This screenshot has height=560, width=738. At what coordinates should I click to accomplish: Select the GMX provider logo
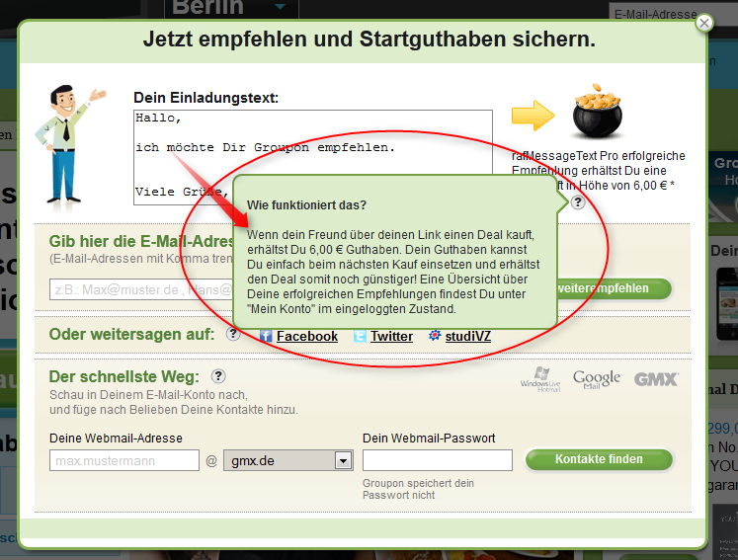656,379
